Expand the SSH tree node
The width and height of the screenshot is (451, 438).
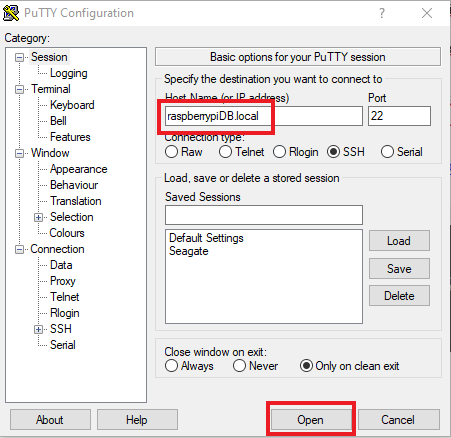coord(38,330)
